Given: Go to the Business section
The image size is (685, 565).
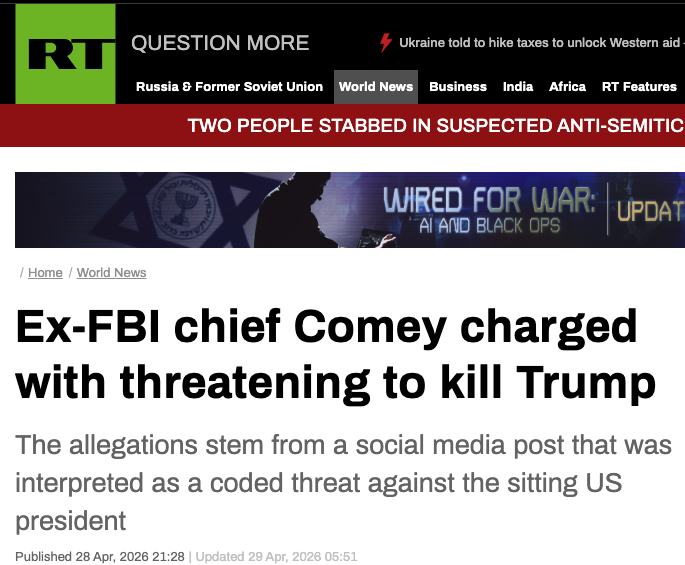Looking at the screenshot, I should coord(458,87).
